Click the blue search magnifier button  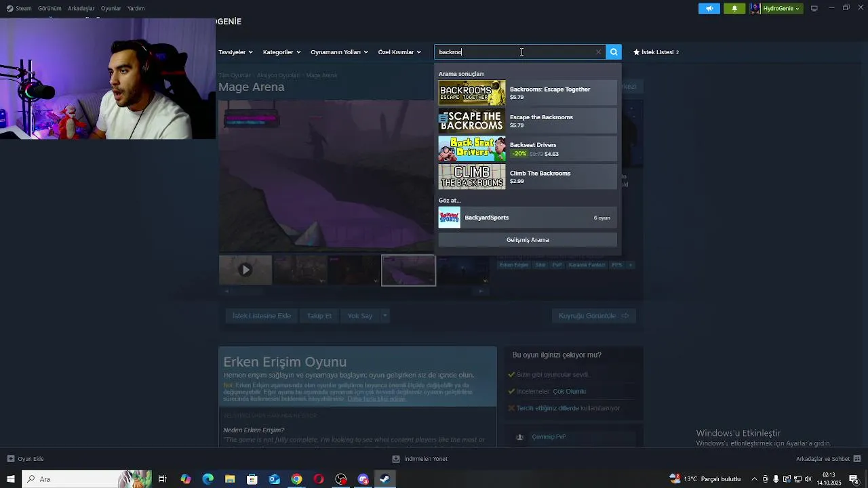(x=614, y=52)
